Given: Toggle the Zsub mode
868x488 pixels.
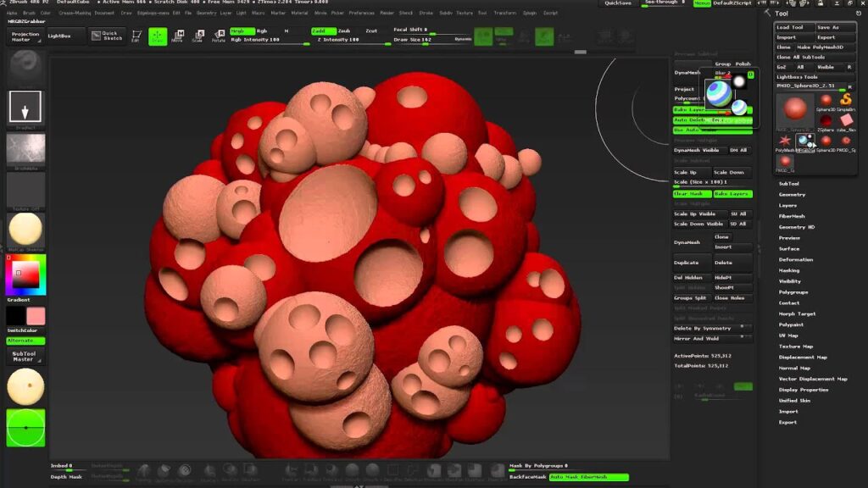Looking at the screenshot, I should click(x=344, y=31).
